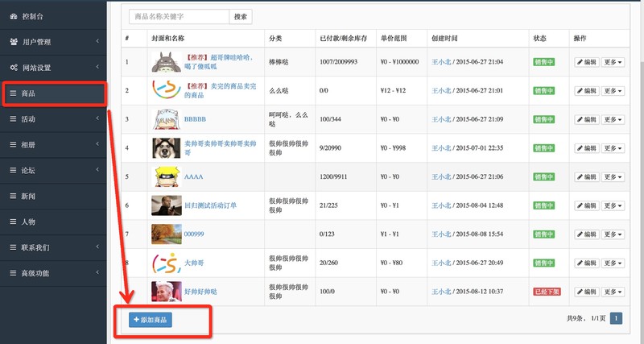The image size is (644, 344).
Task: Click the 共9条, 1/1页 pagination summary
Action: click(x=586, y=318)
